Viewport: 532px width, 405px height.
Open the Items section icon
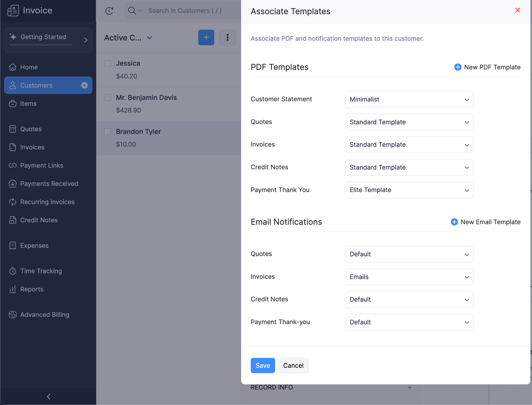tap(13, 104)
